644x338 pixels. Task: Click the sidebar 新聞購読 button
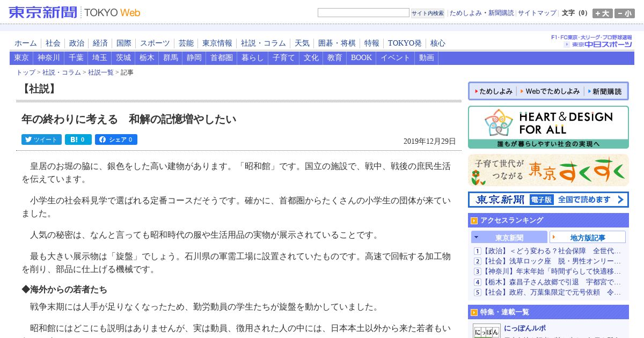pos(605,91)
